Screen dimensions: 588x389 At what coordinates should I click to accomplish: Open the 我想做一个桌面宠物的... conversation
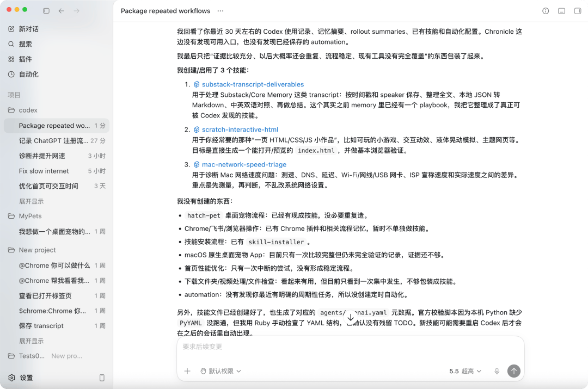pos(57,232)
